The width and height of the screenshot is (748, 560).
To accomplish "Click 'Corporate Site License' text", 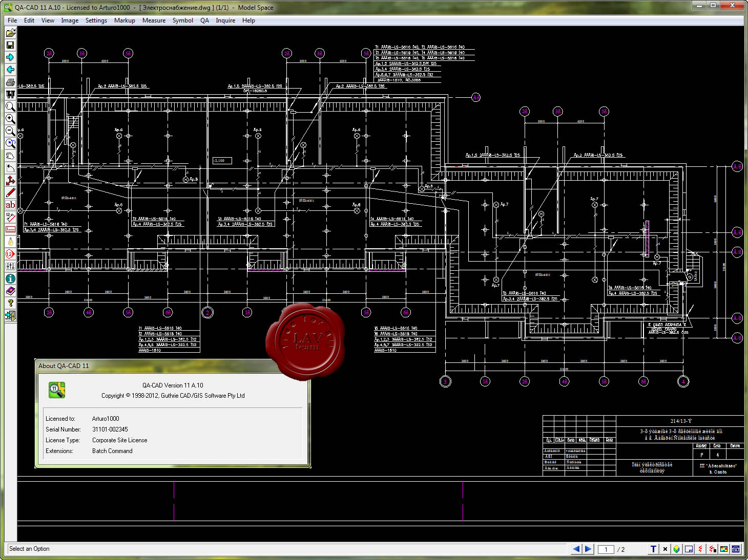I will coord(119,440).
